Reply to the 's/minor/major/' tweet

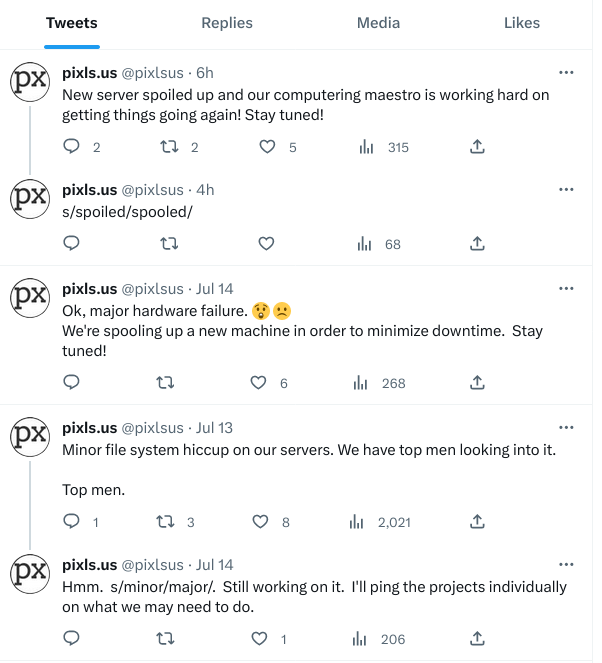71,638
